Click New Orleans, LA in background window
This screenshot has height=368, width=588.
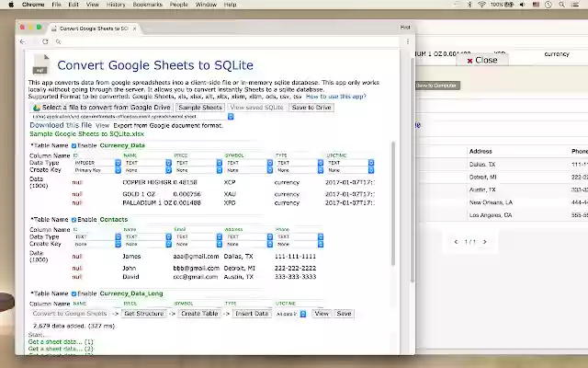click(491, 202)
